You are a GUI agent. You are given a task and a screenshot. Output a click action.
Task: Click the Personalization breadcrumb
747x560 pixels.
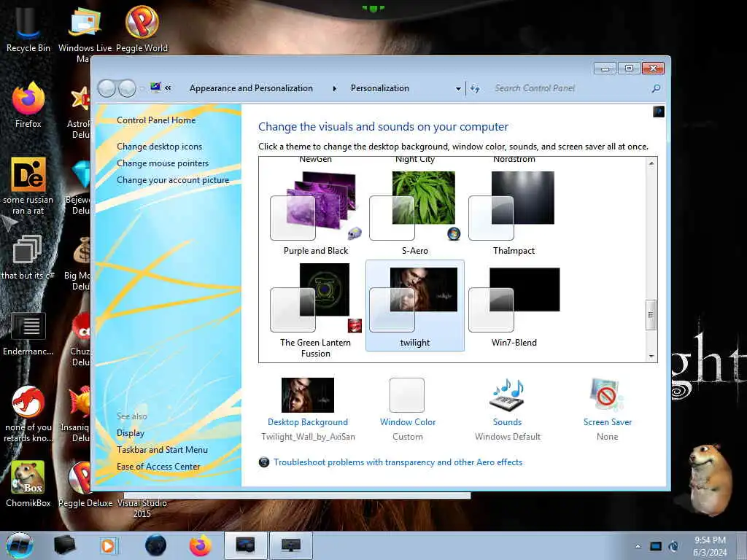pyautogui.click(x=379, y=88)
